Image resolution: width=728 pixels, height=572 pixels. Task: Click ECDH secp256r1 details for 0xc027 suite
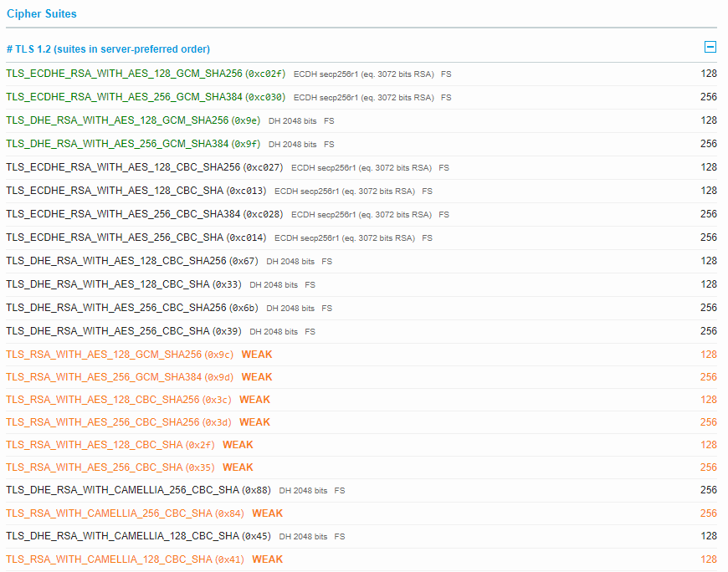361,168
